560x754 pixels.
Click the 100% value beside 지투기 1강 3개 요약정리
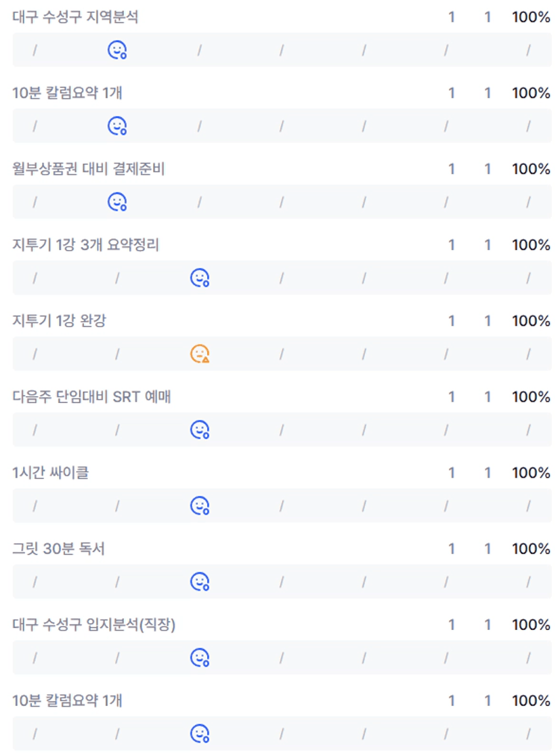(x=531, y=245)
